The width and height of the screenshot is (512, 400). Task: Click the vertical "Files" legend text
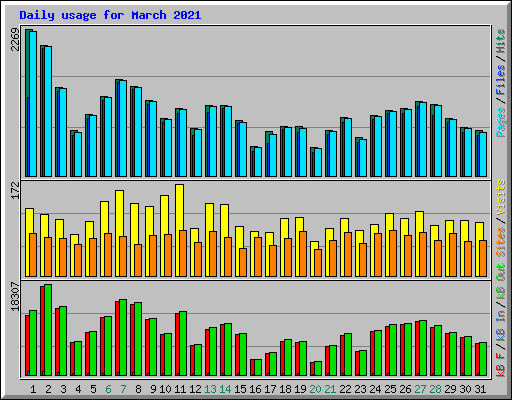pyautogui.click(x=501, y=79)
